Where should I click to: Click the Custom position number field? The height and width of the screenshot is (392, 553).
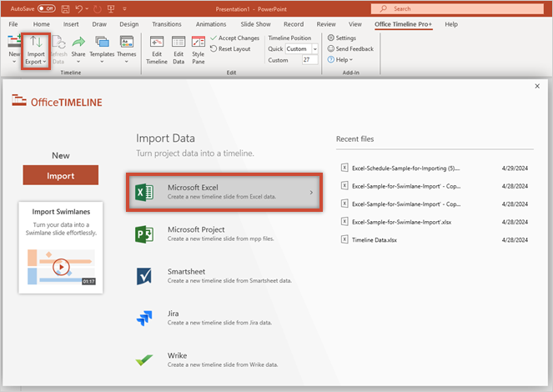pyautogui.click(x=310, y=60)
